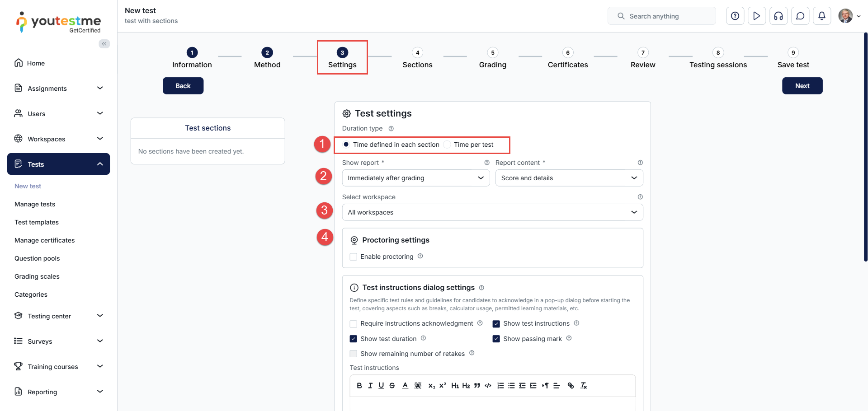
Task: Open the notifications bell icon
Action: [x=822, y=16]
